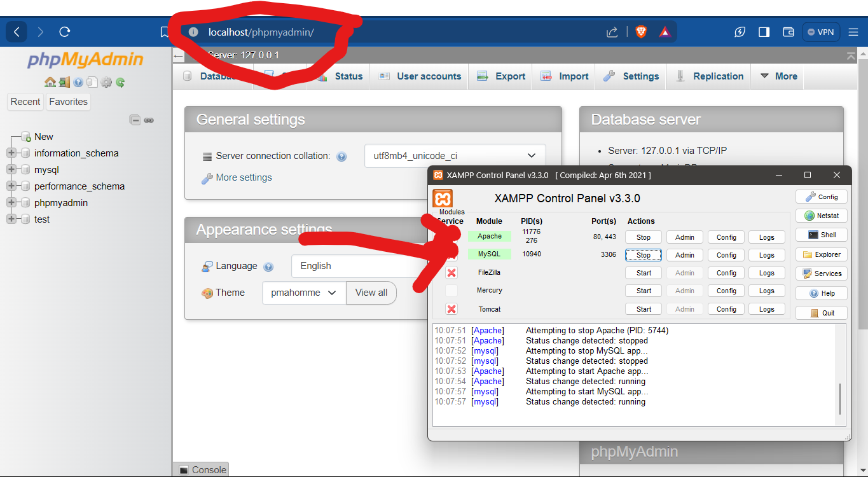Click the VPN button in browser toolbar
The image size is (868, 477).
tap(821, 32)
